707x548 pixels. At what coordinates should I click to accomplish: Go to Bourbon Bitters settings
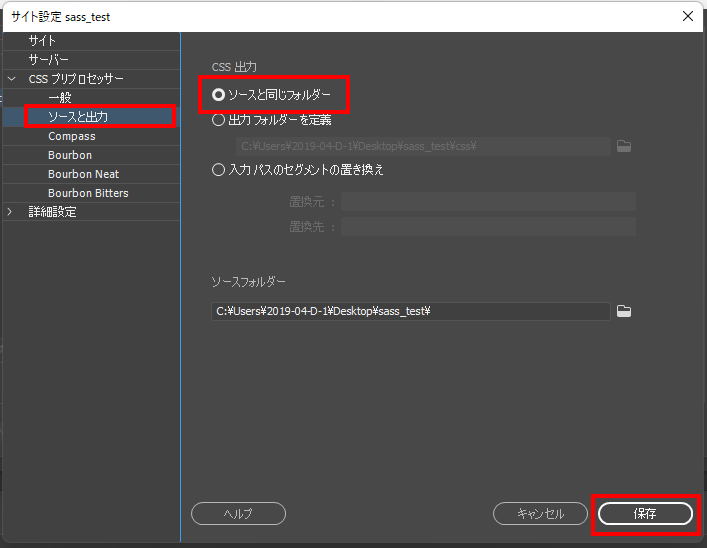[88, 193]
